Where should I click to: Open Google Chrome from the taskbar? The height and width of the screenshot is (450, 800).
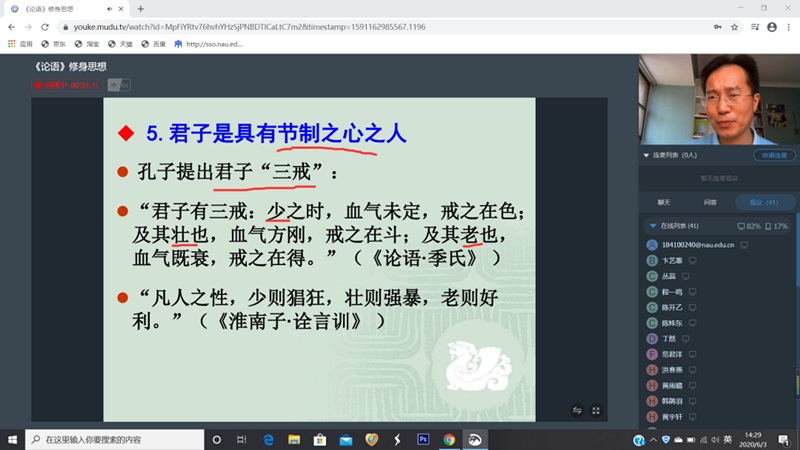coord(449,439)
